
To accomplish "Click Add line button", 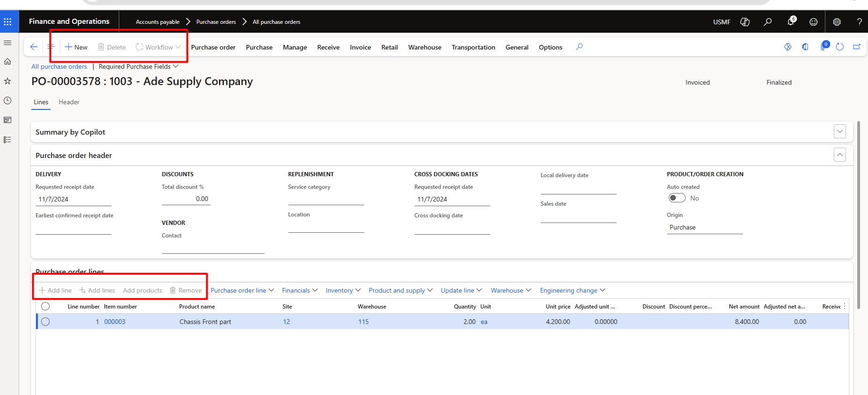I will (55, 290).
